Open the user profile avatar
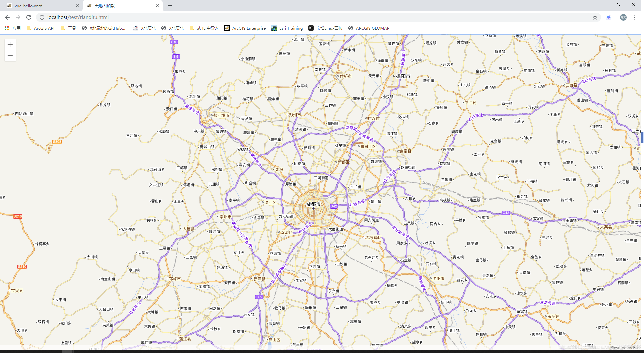The height and width of the screenshot is (353, 644). click(x=623, y=17)
